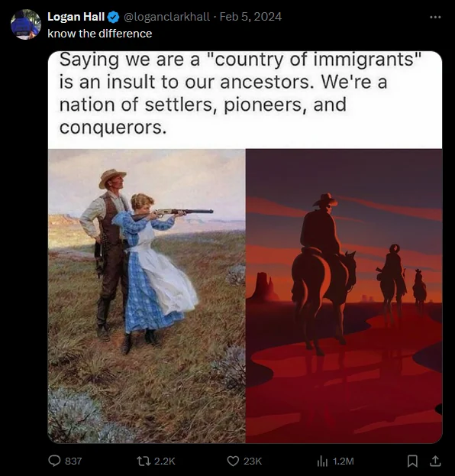Click the reply speech bubble icon

click(54, 461)
